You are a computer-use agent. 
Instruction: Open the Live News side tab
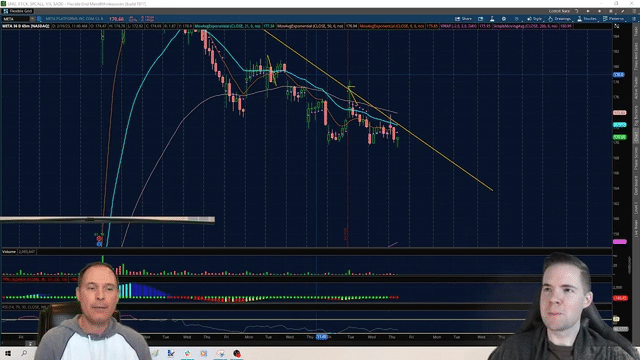coord(636,229)
